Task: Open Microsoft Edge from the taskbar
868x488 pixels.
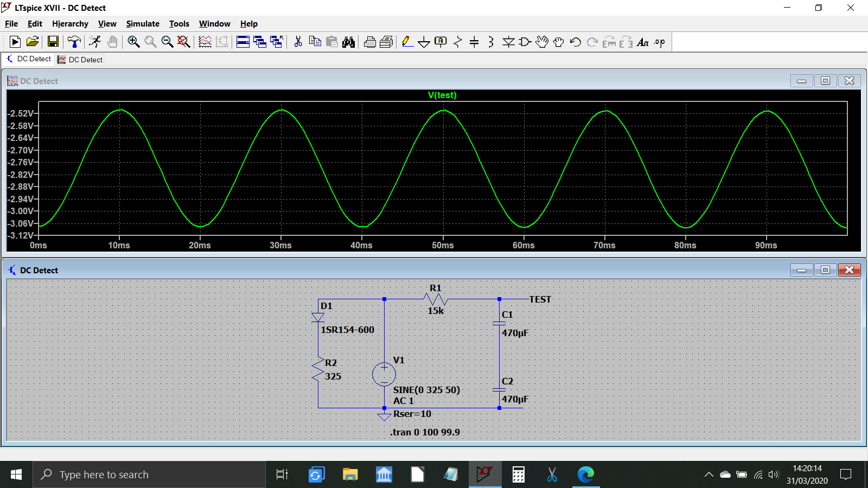Action: coord(585,474)
